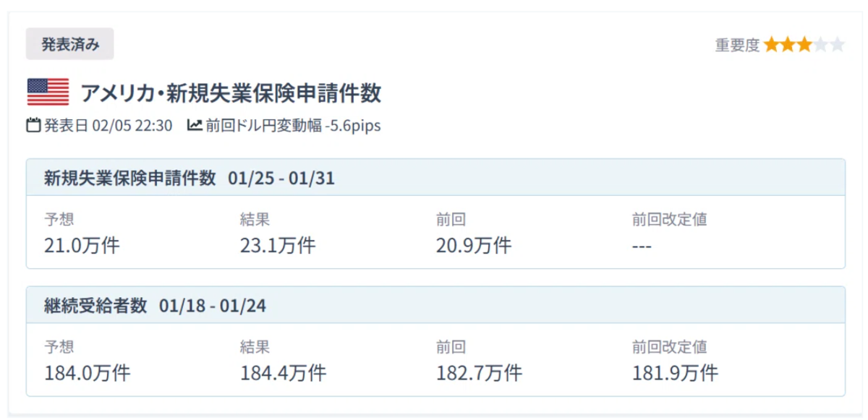868x420 pixels.
Task: Click the fifth gray importance star
Action: point(838,45)
